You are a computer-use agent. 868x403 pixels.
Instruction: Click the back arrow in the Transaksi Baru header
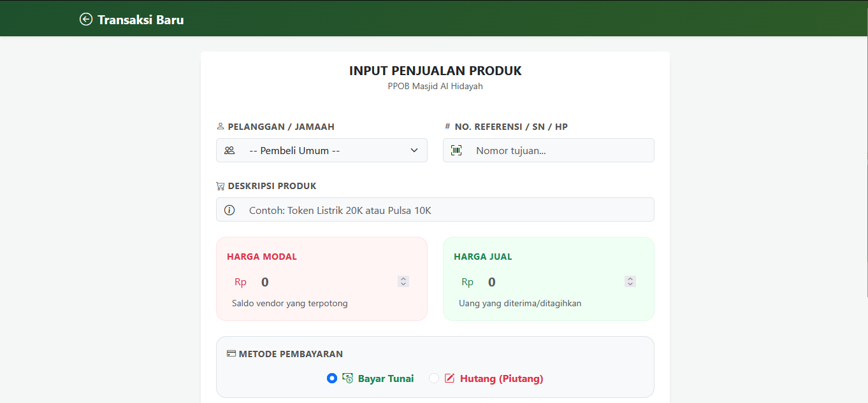tap(85, 19)
